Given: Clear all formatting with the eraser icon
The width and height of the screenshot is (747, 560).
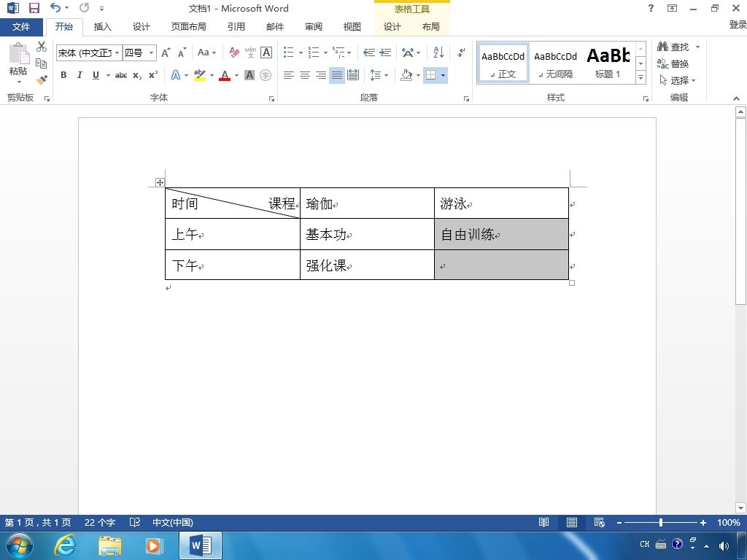Looking at the screenshot, I should pyautogui.click(x=234, y=52).
